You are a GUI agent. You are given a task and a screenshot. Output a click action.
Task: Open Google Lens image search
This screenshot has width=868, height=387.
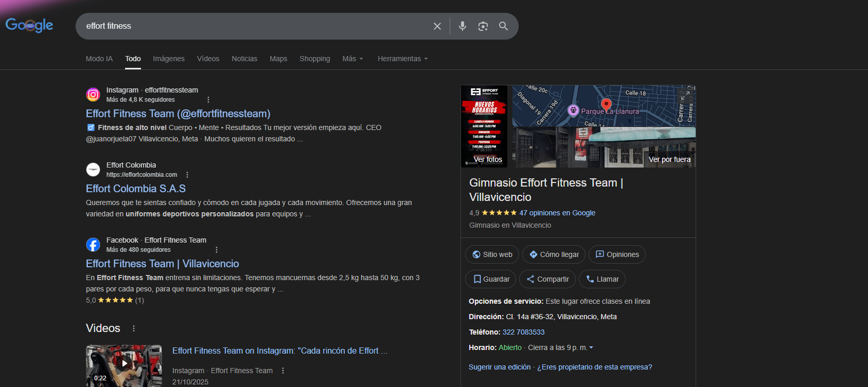pyautogui.click(x=483, y=26)
